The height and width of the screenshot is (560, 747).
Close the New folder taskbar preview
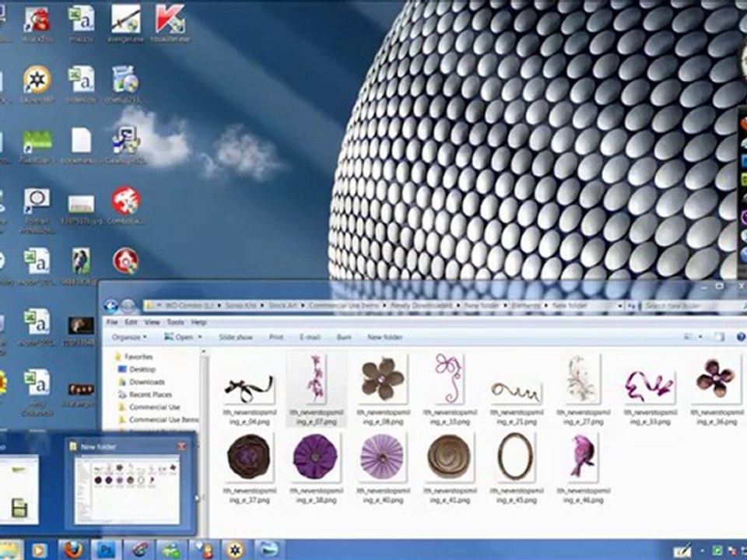(182, 446)
